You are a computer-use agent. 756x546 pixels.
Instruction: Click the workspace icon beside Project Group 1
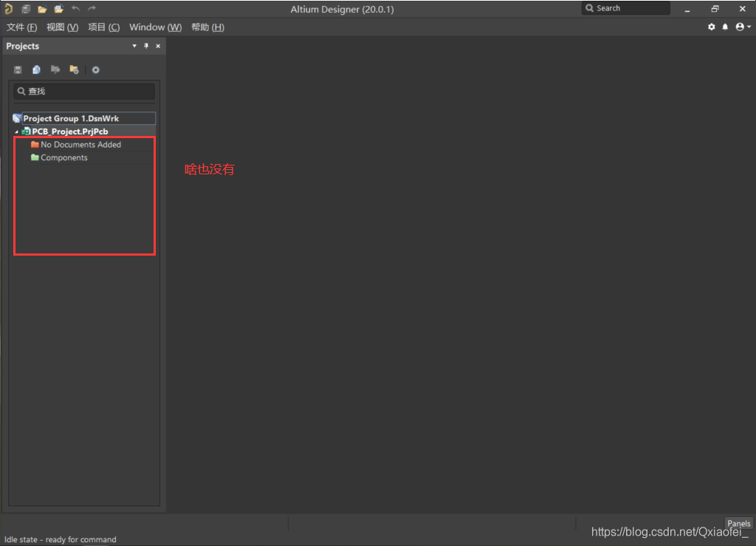17,118
